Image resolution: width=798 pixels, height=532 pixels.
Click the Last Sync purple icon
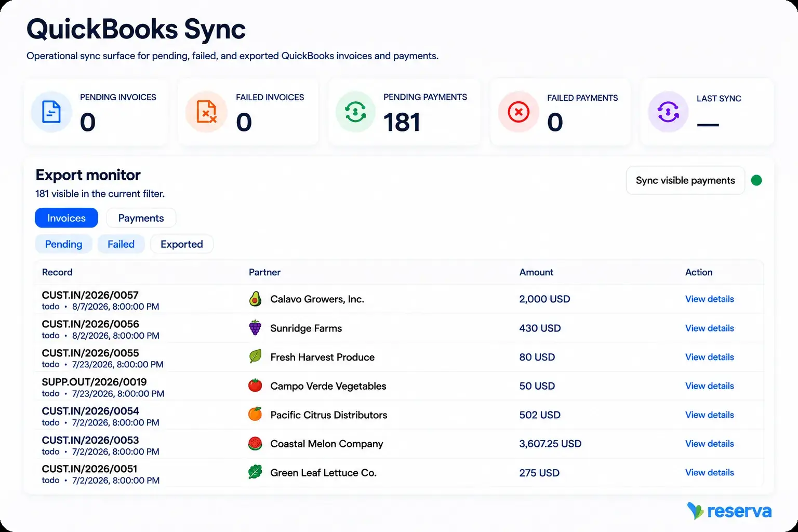[668, 112]
